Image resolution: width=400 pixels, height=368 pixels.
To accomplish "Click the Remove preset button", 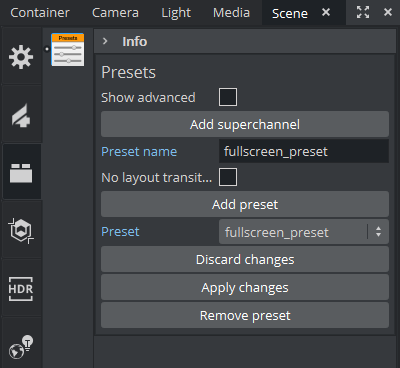I will tap(245, 315).
